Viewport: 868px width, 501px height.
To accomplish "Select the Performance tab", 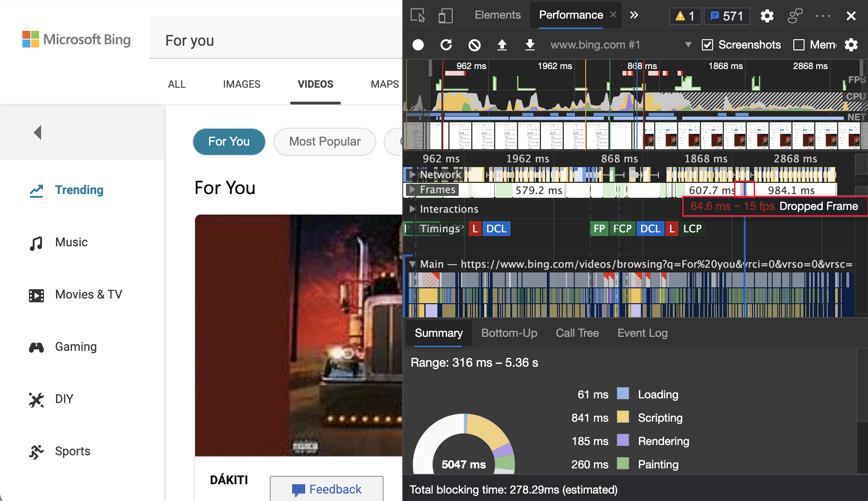I will coord(571,15).
